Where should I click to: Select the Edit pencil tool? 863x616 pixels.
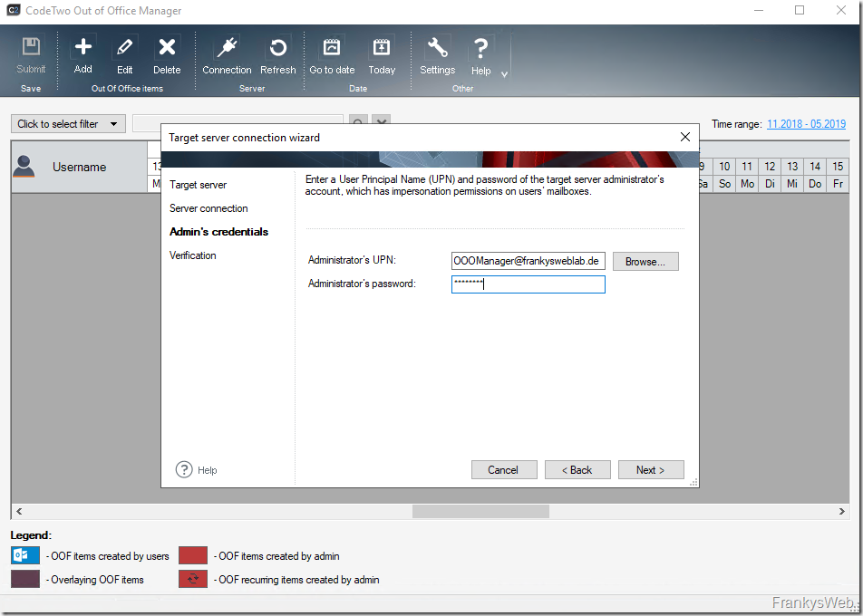tap(125, 55)
